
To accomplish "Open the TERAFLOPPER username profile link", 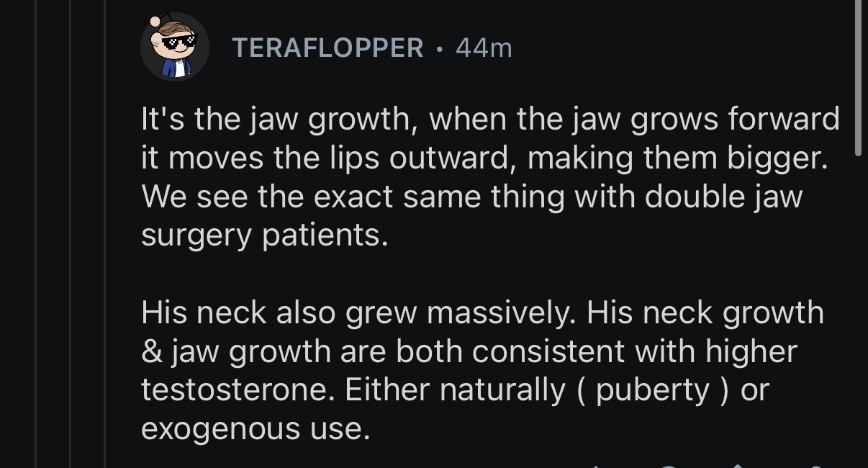I will [x=328, y=48].
